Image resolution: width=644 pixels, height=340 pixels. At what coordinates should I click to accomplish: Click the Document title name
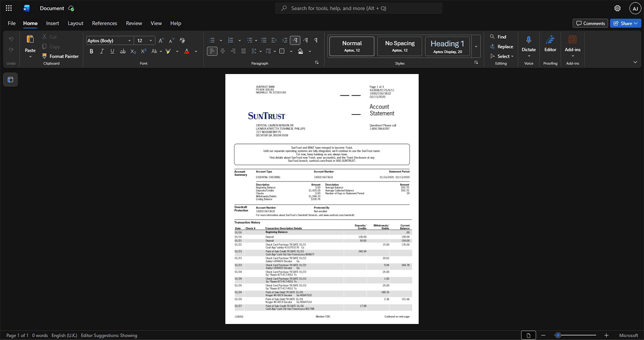click(x=52, y=8)
